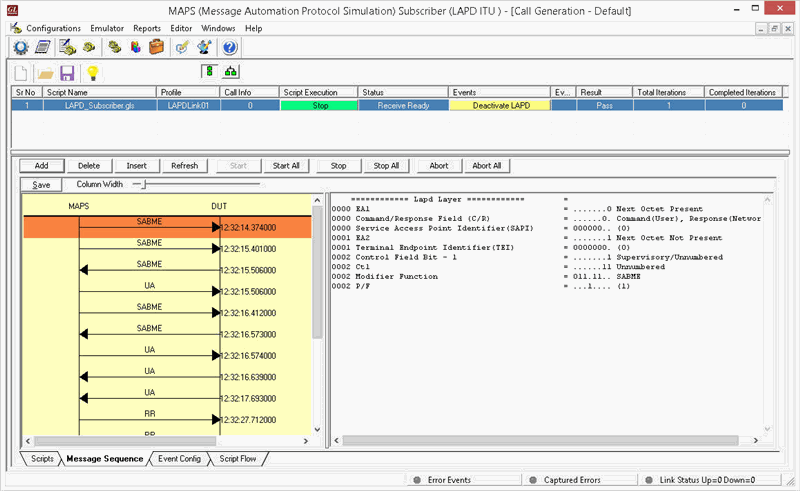Image resolution: width=800 pixels, height=491 pixels.
Task: Open the Editor menu
Action: [x=181, y=28]
